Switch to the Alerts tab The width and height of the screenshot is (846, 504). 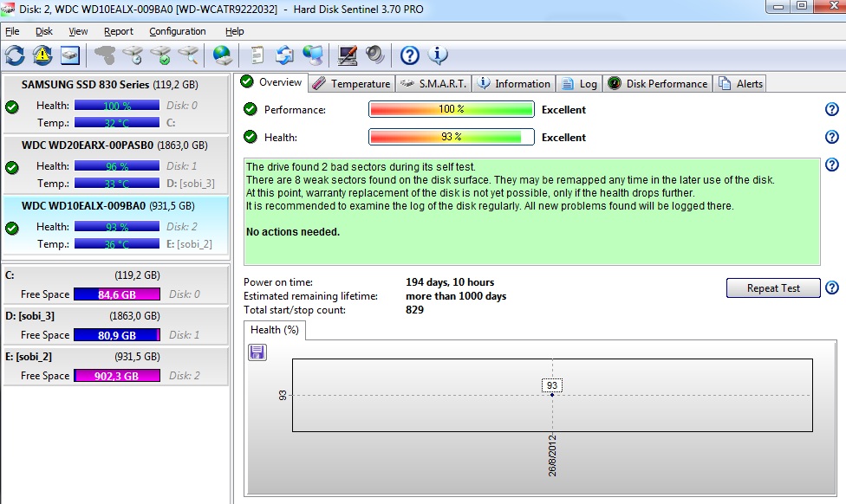click(x=739, y=83)
